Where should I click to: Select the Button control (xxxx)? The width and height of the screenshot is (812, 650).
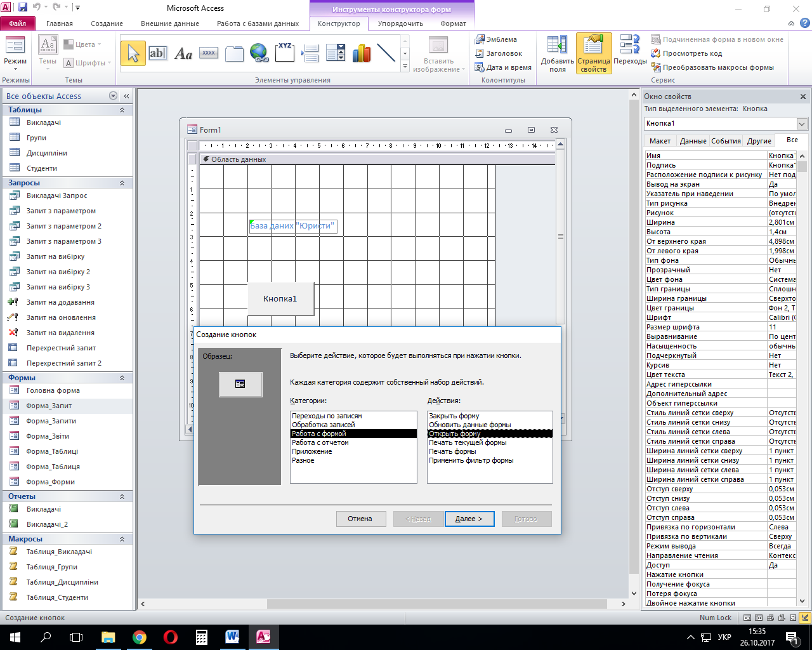(209, 53)
